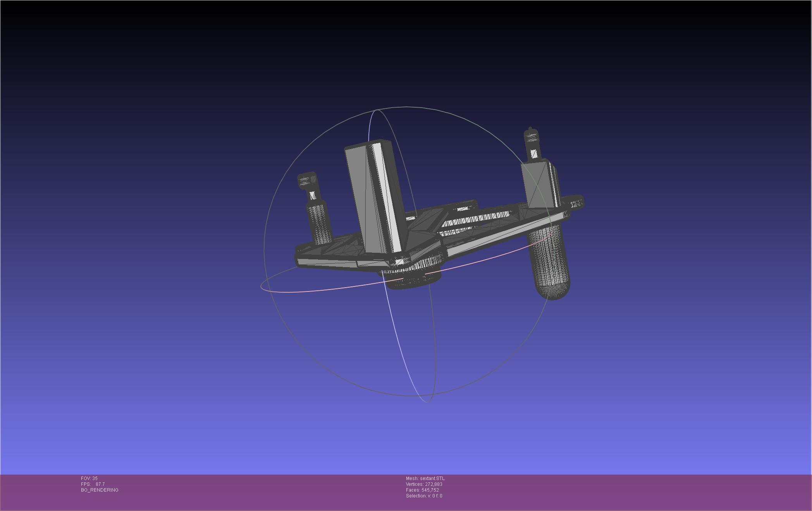Click the FPS counter text
The height and width of the screenshot is (511, 812).
pos(93,484)
